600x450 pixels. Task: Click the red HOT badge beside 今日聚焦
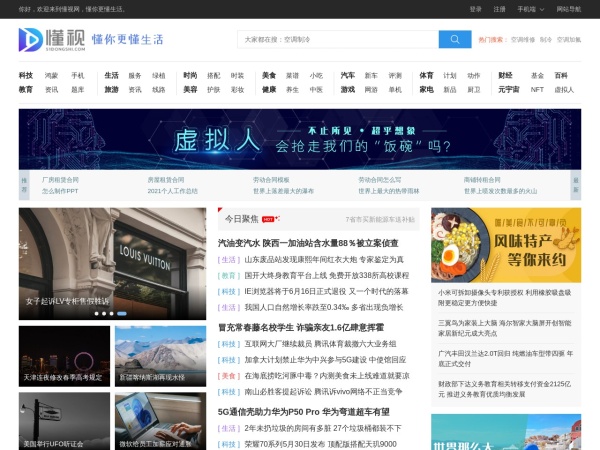(x=268, y=219)
